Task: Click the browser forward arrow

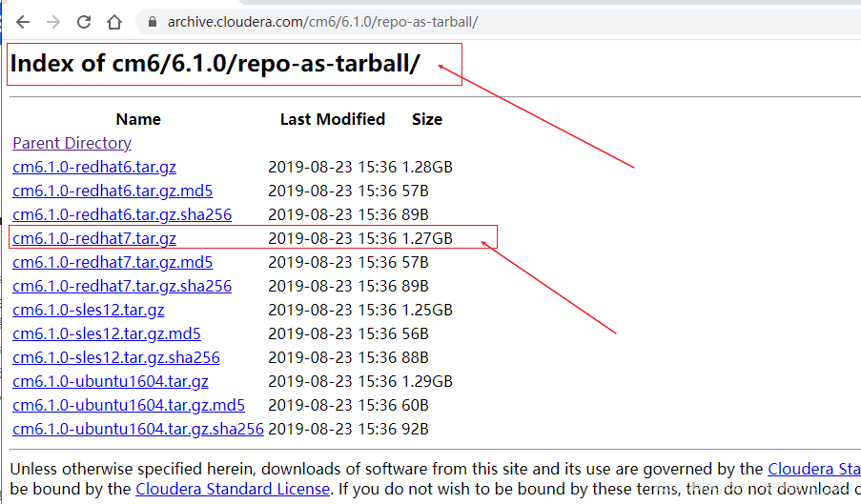Action: (x=53, y=22)
